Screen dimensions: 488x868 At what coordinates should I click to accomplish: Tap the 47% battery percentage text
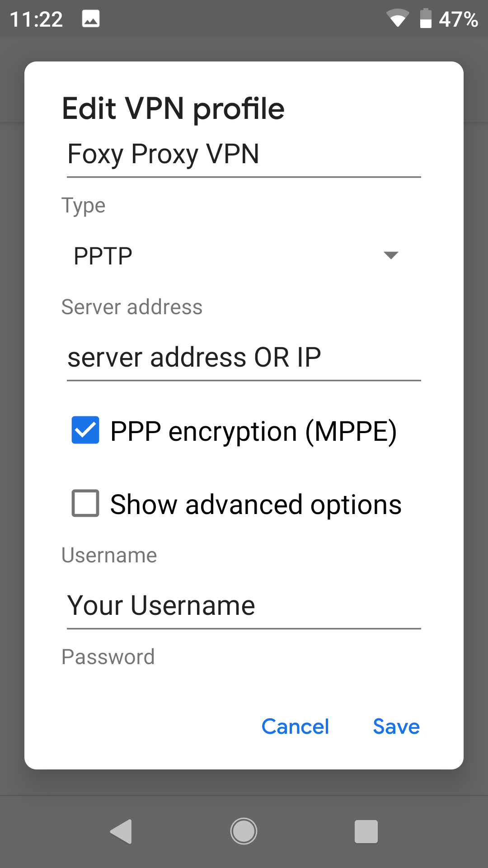458,19
